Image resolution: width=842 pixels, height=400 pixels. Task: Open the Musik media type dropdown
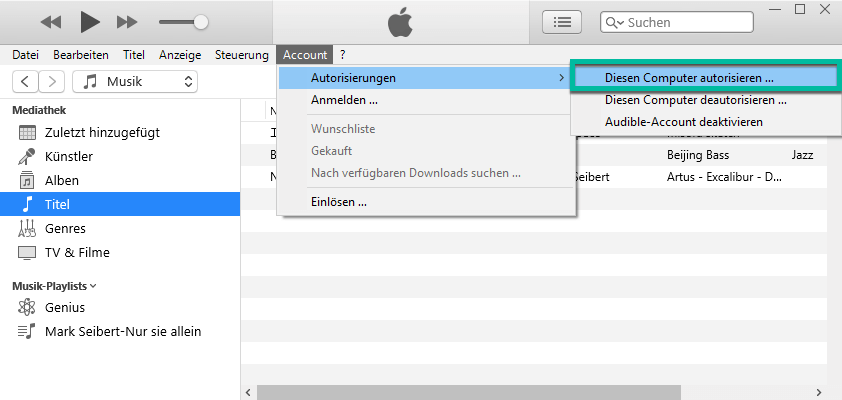[135, 82]
